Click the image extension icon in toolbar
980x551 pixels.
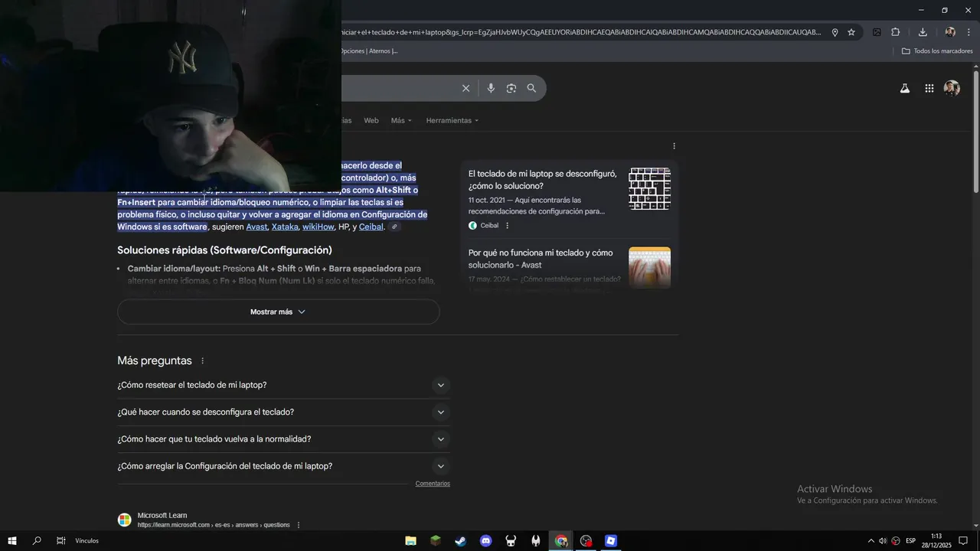877,32
